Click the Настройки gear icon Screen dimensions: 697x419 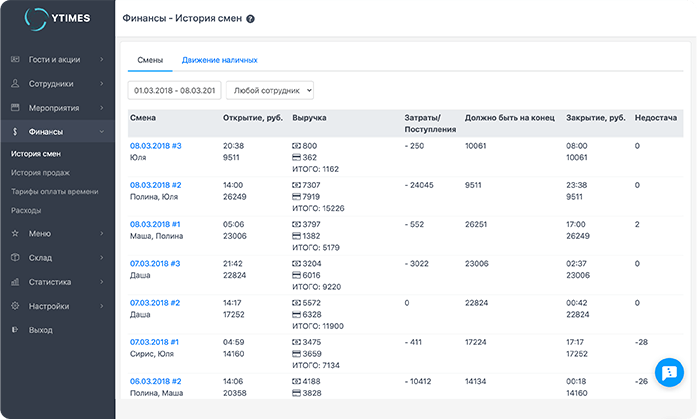[15, 306]
